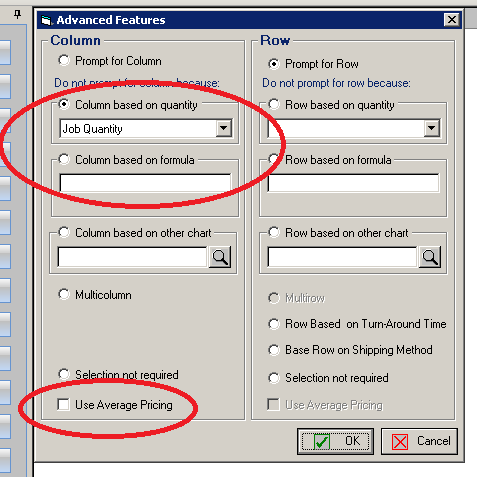Select Column based on formula option
This screenshot has height=477, width=477.
point(64,159)
